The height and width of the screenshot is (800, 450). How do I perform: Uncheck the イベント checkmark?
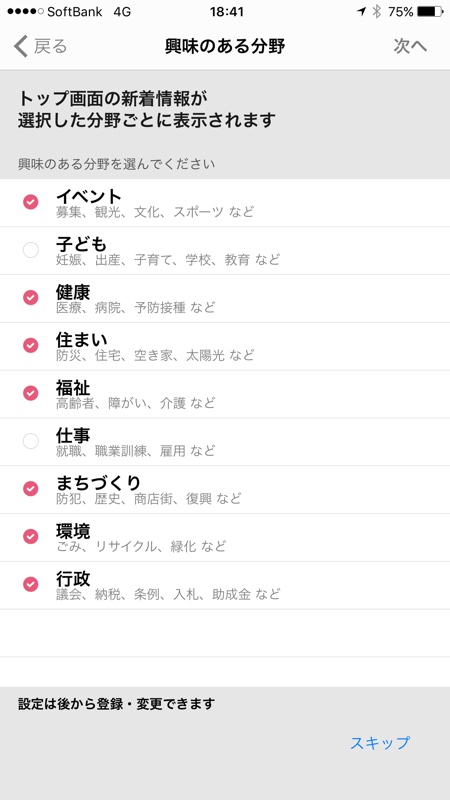(x=31, y=202)
